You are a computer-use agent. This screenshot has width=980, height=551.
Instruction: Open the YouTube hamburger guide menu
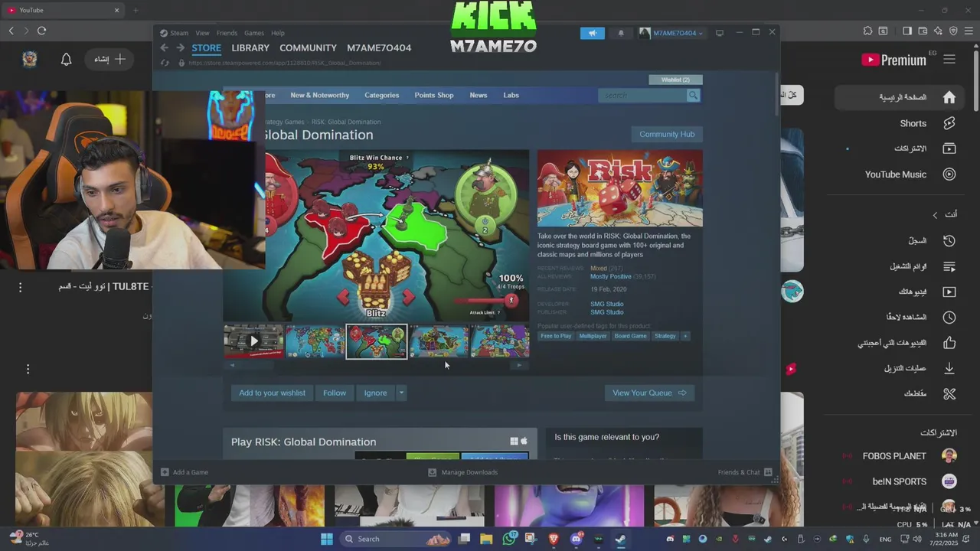tap(949, 60)
